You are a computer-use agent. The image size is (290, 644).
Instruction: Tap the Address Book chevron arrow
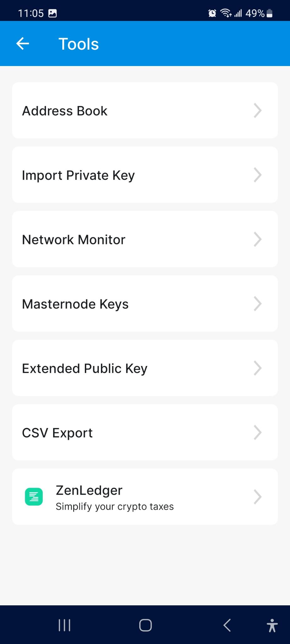coord(258,111)
